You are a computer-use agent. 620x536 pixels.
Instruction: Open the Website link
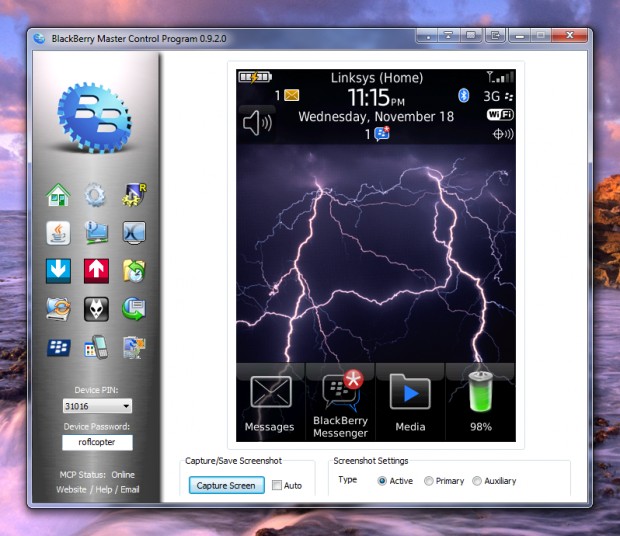click(71, 489)
